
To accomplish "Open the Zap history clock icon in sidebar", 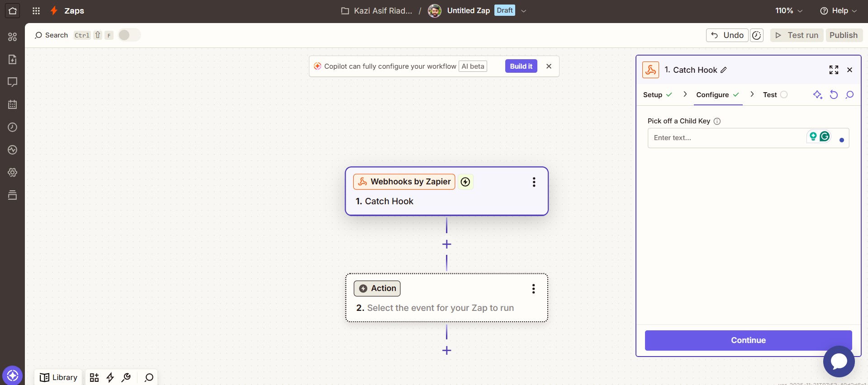I will pyautogui.click(x=12, y=127).
